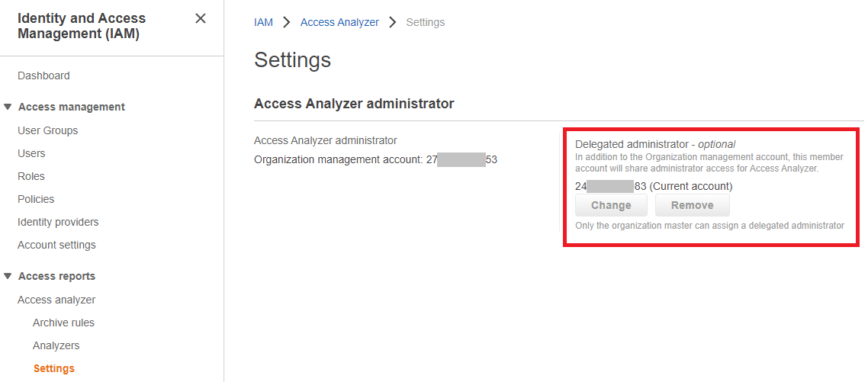
Task: Click the IAM breadcrumb link
Action: coord(263,22)
